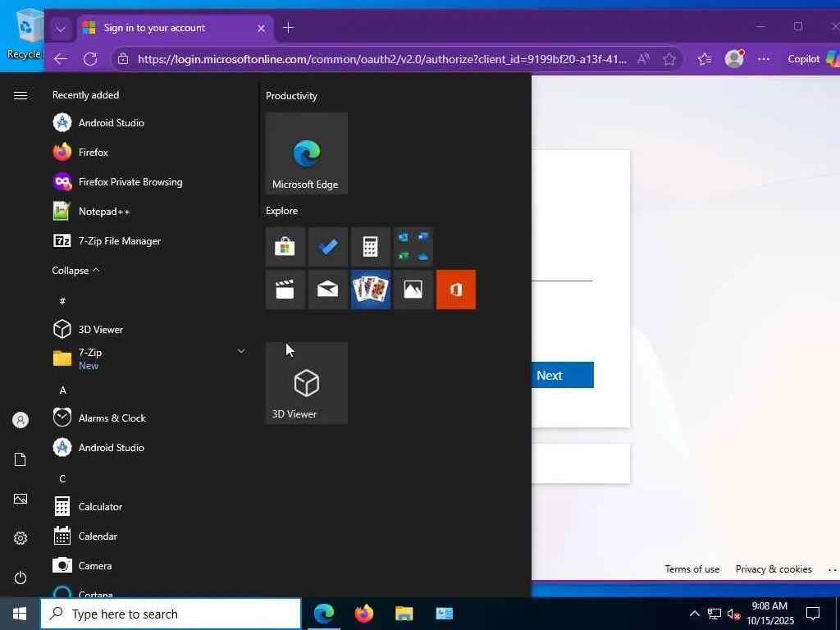Expand the Start menu hamburger

tap(21, 95)
